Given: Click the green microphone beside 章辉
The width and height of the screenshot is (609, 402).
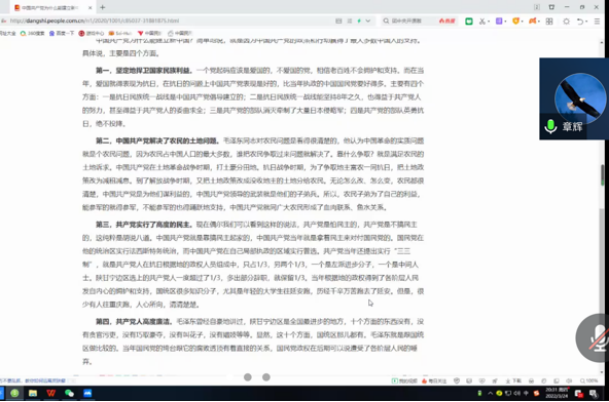Looking at the screenshot, I should tap(551, 126).
